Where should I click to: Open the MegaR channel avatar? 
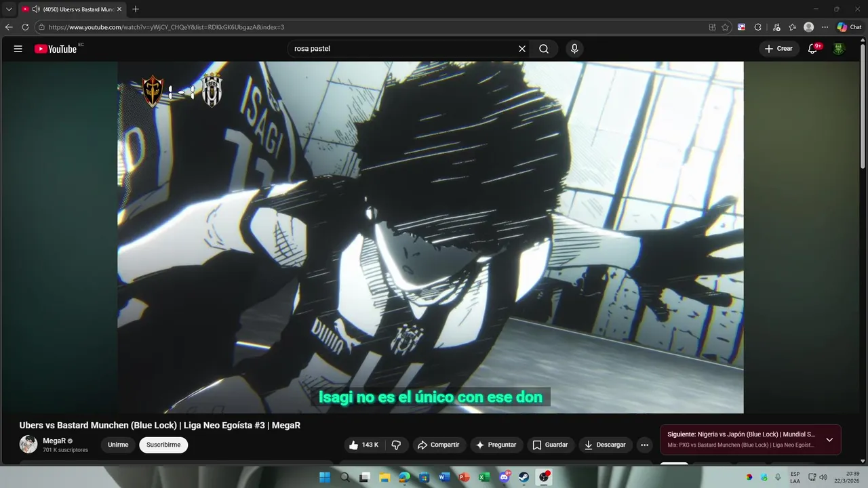[28, 445]
